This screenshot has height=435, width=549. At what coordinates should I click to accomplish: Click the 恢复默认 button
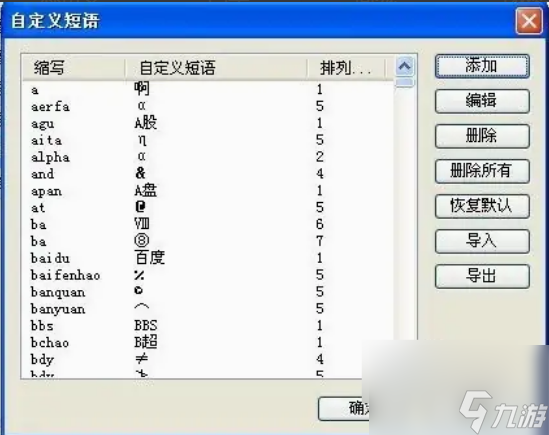[482, 206]
